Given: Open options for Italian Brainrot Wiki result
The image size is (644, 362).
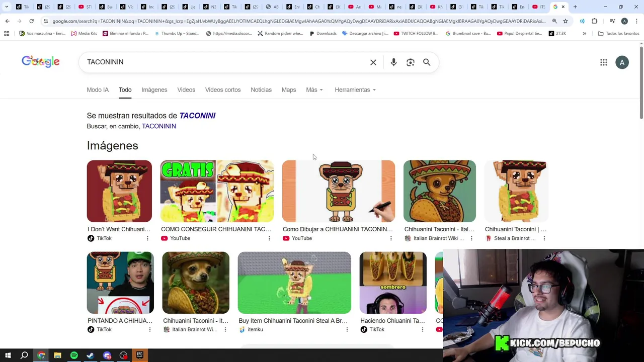Looking at the screenshot, I should point(471,238).
